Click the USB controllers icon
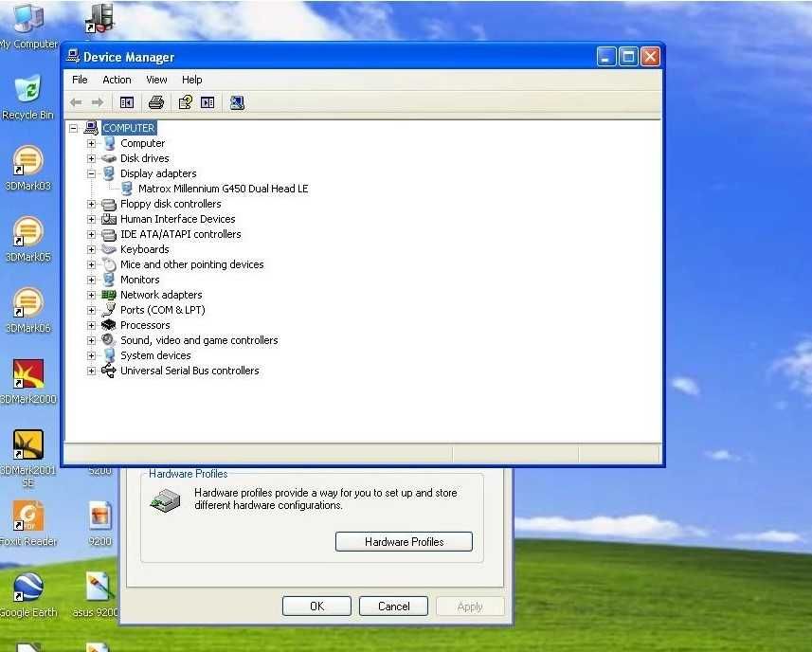This screenshot has width=812, height=652. point(109,371)
